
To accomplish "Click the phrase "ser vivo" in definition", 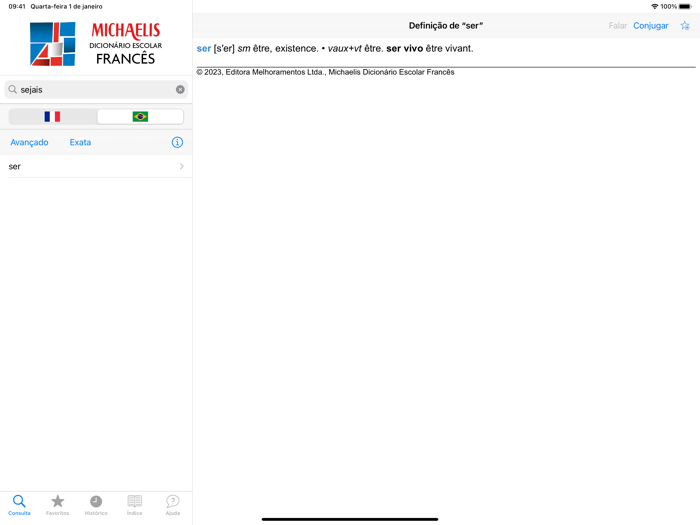I will tap(404, 49).
